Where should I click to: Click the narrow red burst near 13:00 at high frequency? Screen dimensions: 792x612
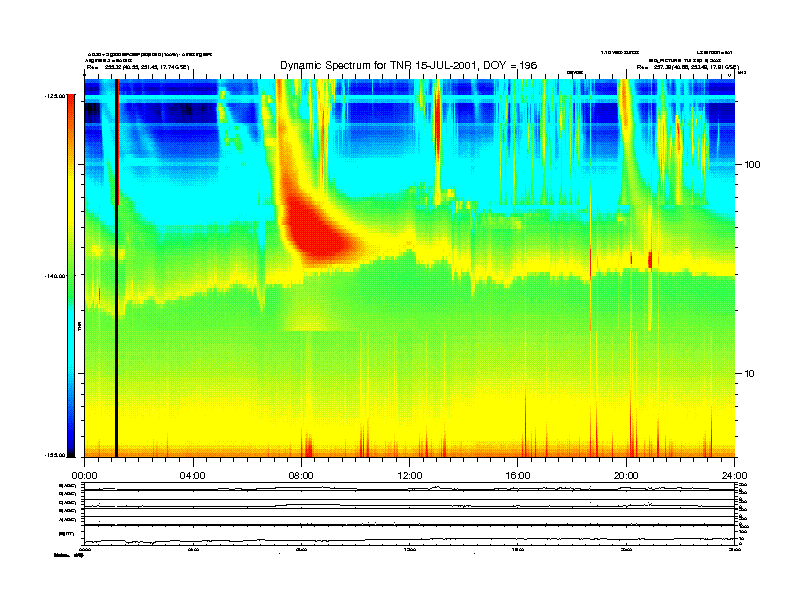tap(437, 119)
